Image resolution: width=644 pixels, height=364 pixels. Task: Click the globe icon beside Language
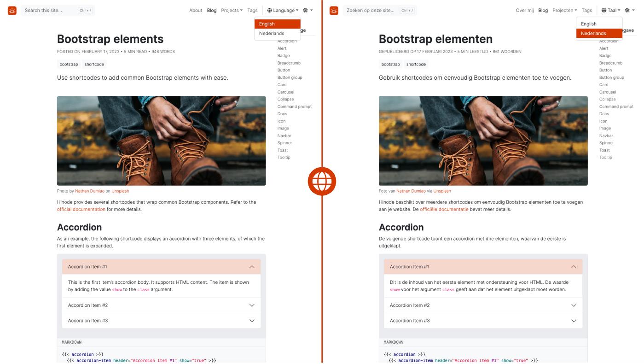pyautogui.click(x=270, y=10)
